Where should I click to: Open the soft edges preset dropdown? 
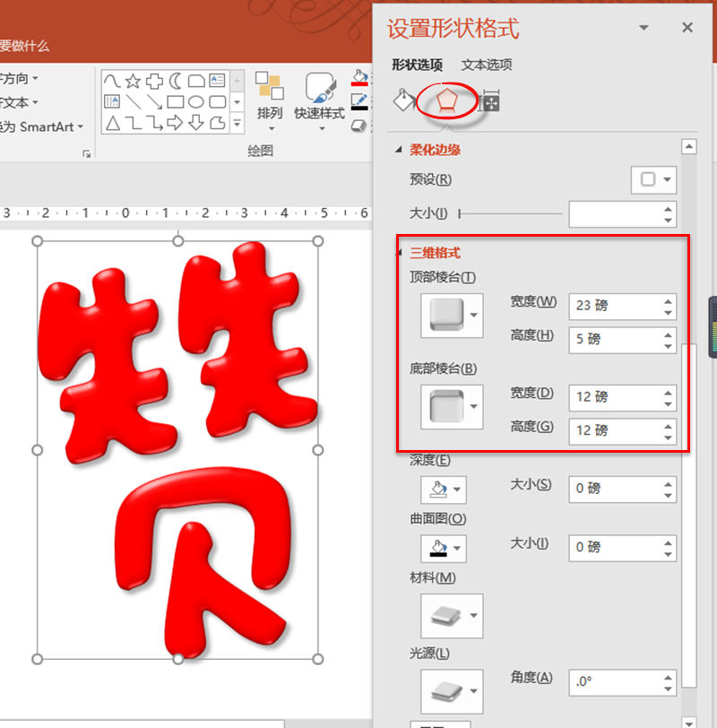pos(653,179)
